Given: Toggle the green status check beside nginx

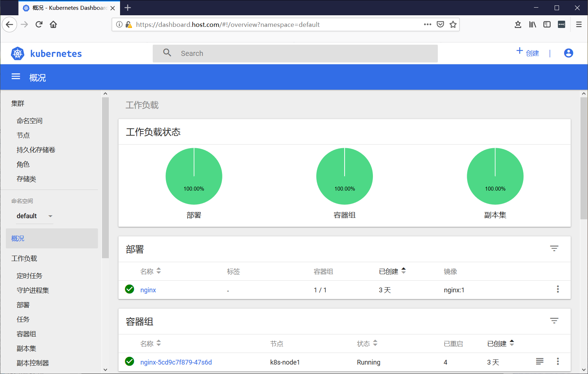Looking at the screenshot, I should (129, 289).
